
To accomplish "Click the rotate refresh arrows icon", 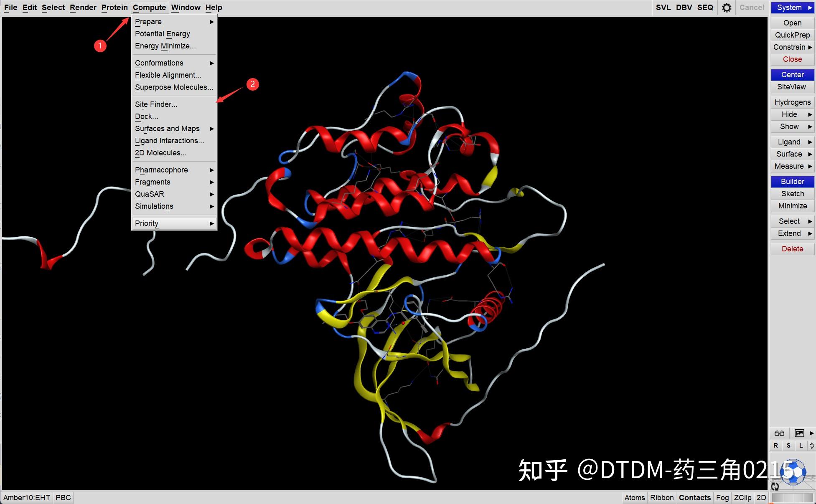I will coord(775,486).
